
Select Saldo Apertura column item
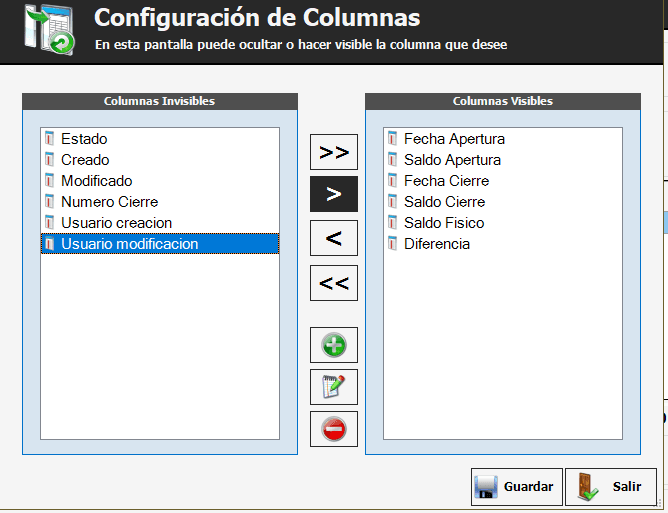click(x=452, y=160)
